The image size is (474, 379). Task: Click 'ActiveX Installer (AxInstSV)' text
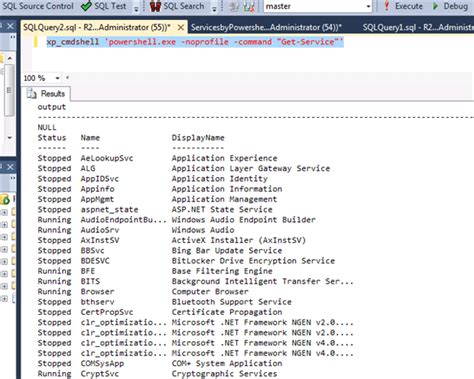coord(239,240)
